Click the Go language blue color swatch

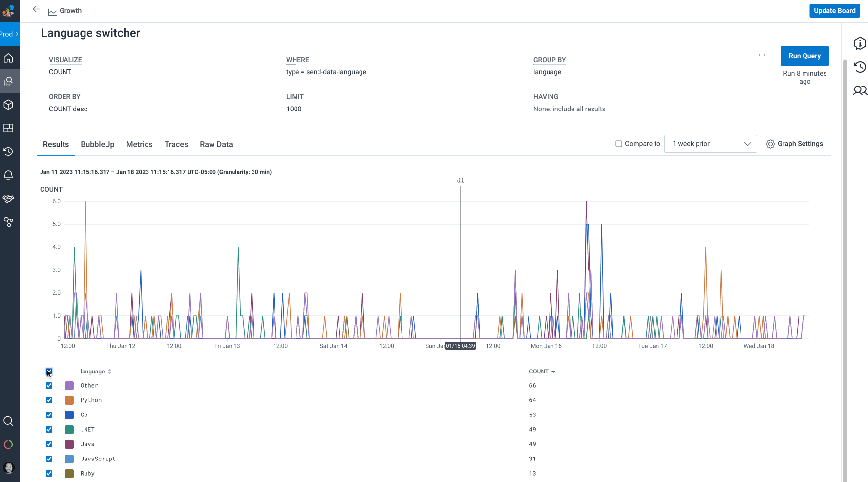coord(69,415)
